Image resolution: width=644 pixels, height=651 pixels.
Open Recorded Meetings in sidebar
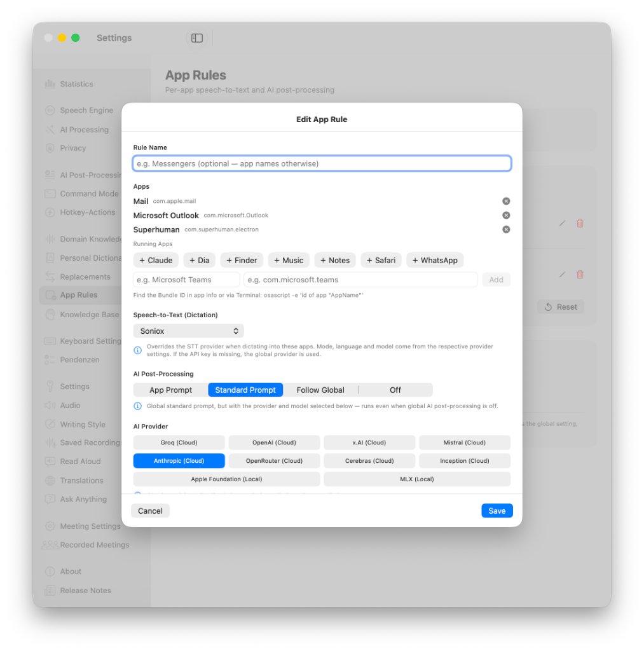click(x=94, y=545)
